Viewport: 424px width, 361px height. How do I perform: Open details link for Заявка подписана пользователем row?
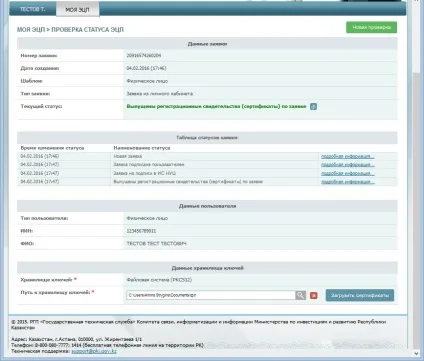(348, 165)
